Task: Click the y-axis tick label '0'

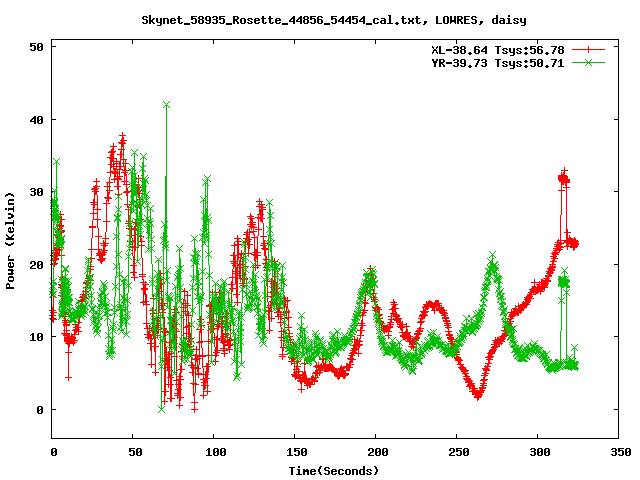Action: click(40, 410)
